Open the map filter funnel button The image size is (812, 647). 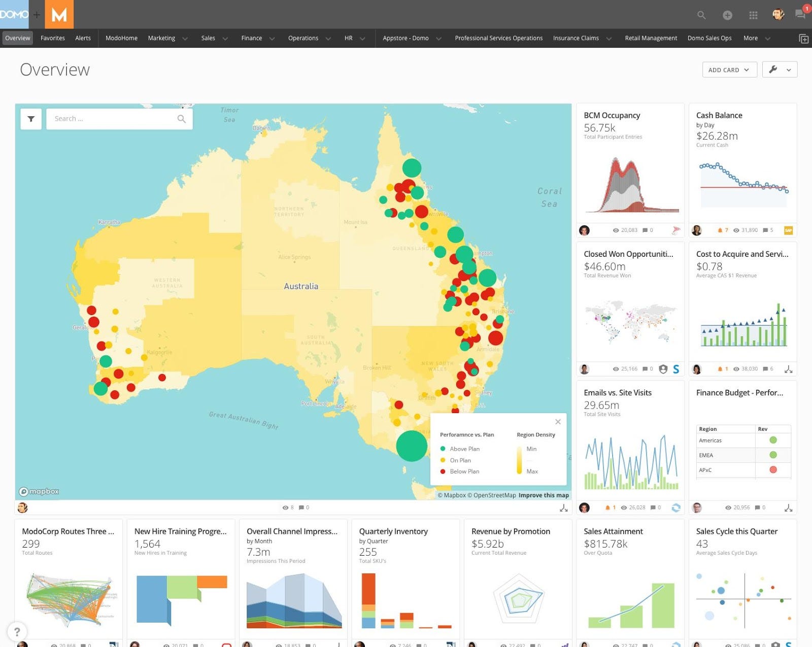31,119
